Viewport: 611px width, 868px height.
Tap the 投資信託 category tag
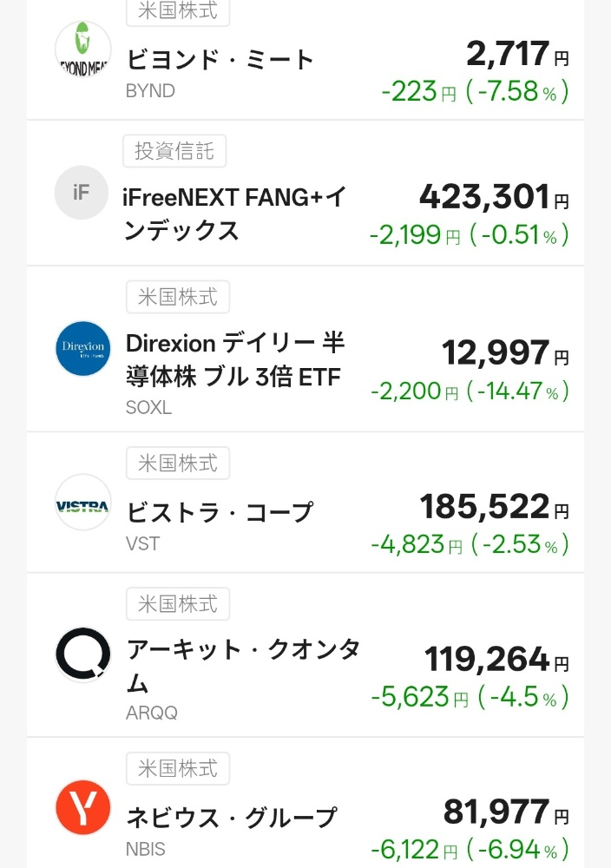point(174,151)
